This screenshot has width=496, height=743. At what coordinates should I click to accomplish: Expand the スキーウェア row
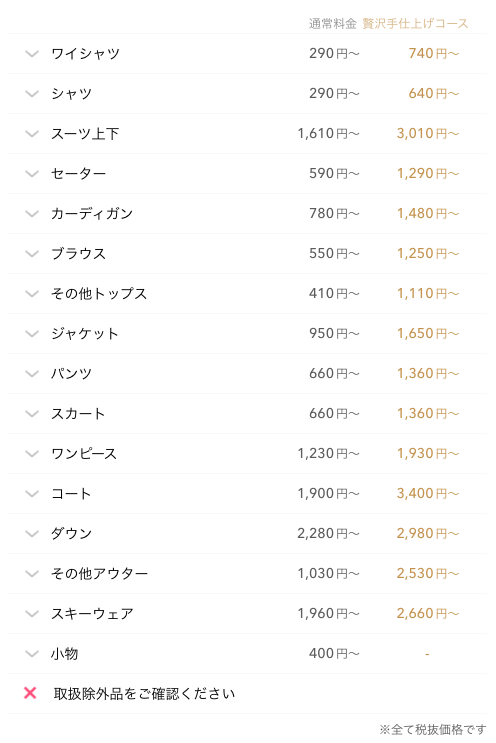tap(247, 614)
